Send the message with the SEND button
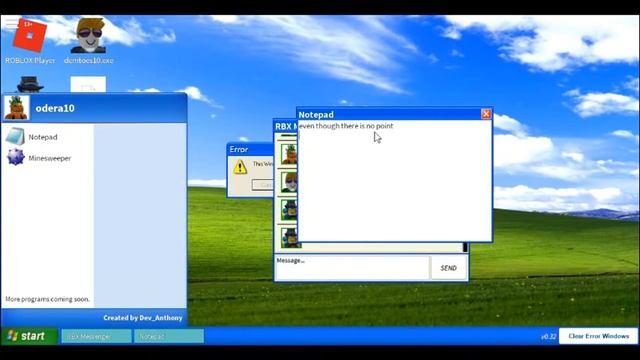This screenshot has height=360, width=640. (x=449, y=268)
